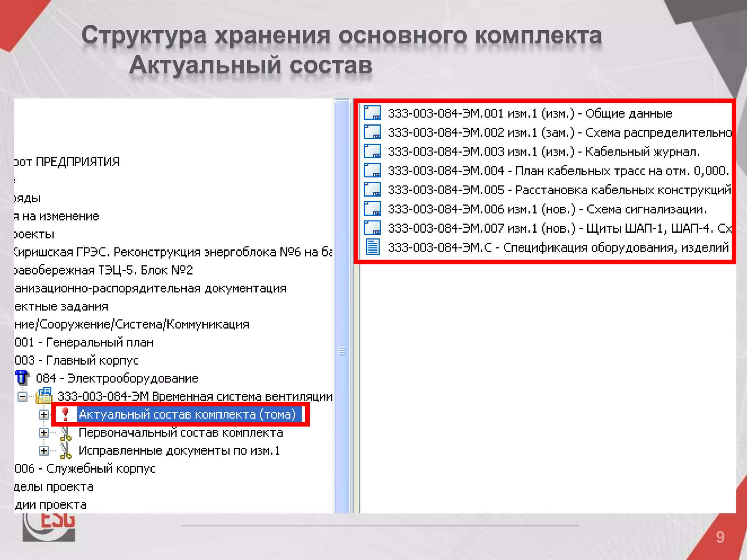The image size is (747, 560).
Task: Select Здание/Сооружение/Система/Коммуникация tree item
Action: coord(132,324)
